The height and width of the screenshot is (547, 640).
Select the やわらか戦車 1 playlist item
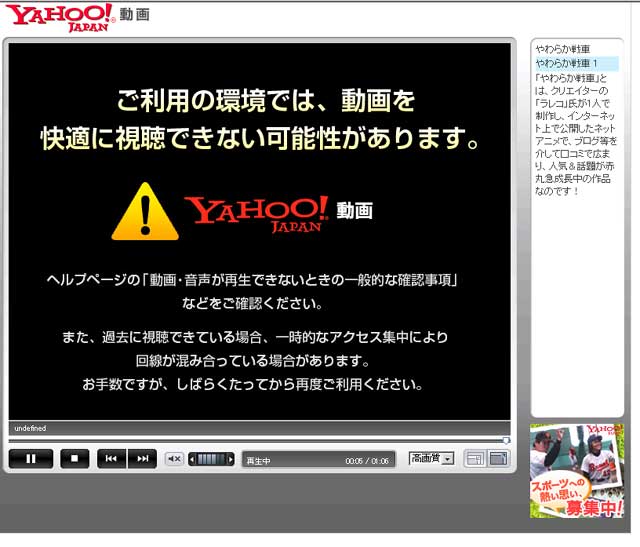pyautogui.click(x=577, y=63)
